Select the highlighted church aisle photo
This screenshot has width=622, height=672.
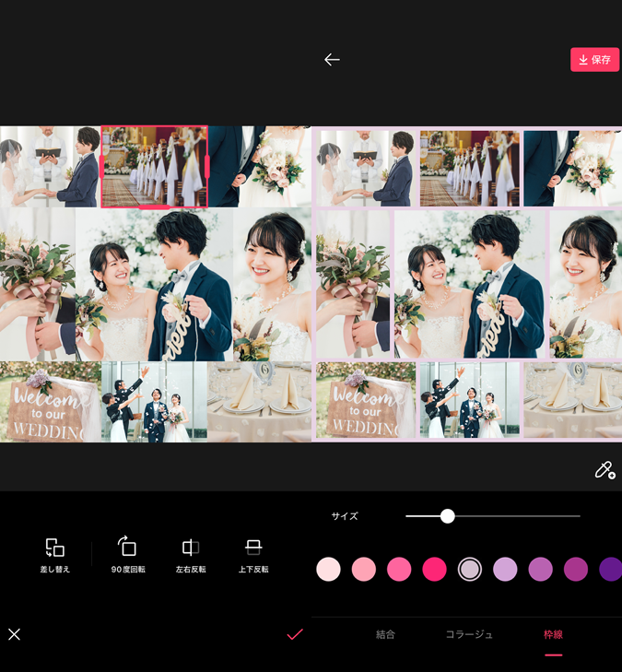[x=154, y=167]
